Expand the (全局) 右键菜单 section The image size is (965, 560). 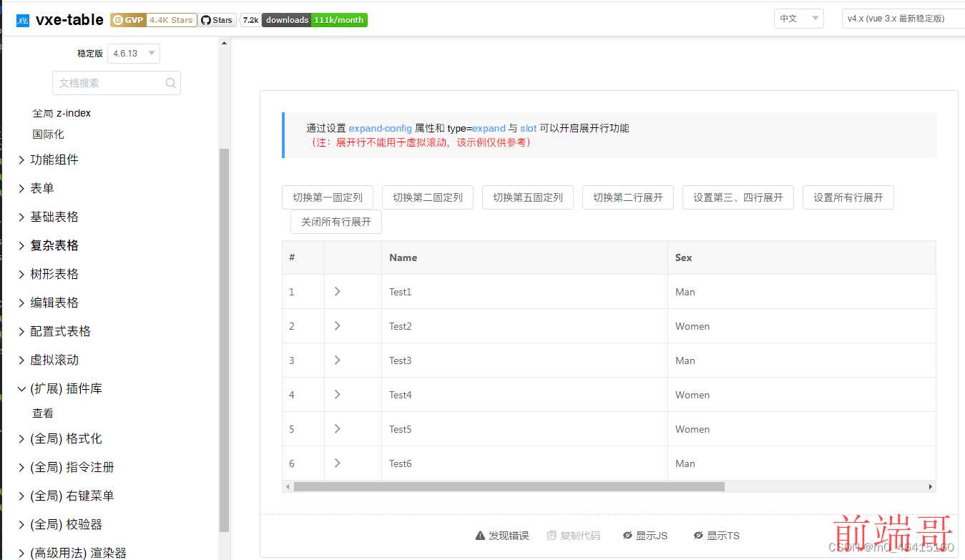click(66, 496)
